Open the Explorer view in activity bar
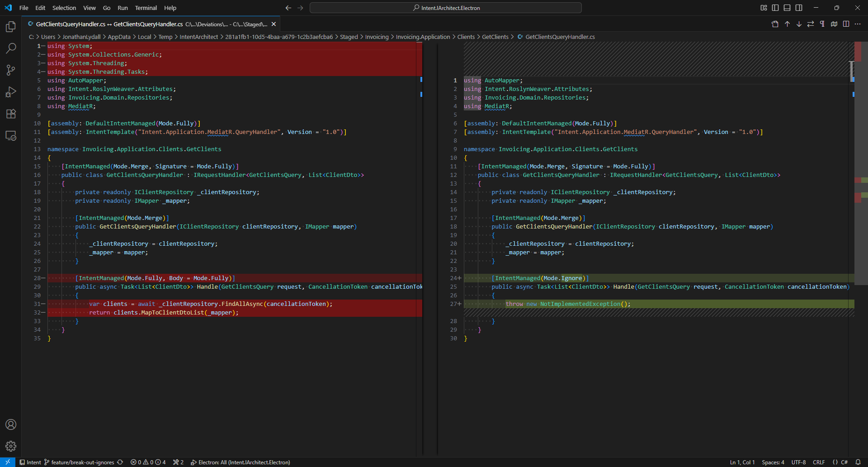Screen dimensions: 868x467 coord(11,27)
